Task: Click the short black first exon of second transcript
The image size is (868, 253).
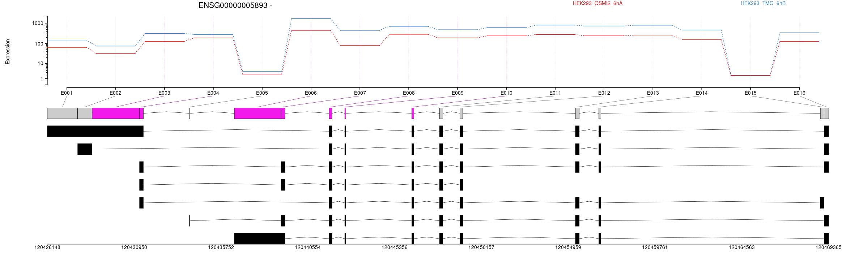Action: pyautogui.click(x=85, y=149)
